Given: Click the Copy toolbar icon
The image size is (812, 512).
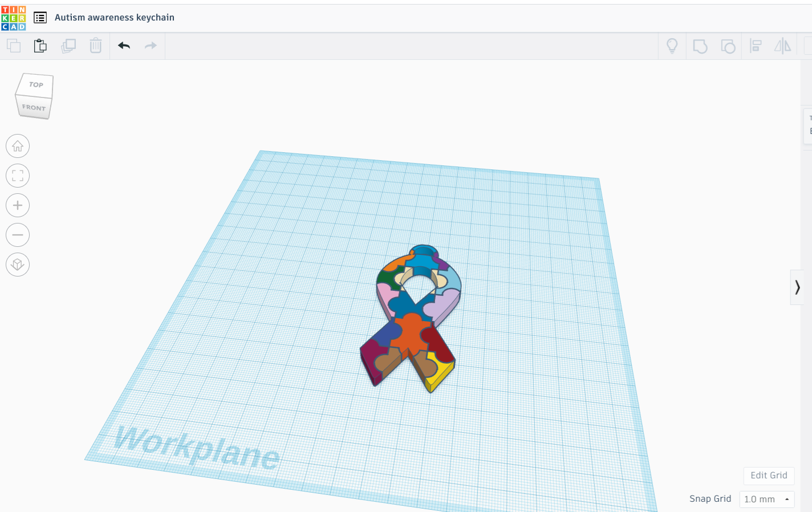Looking at the screenshot, I should (14, 46).
